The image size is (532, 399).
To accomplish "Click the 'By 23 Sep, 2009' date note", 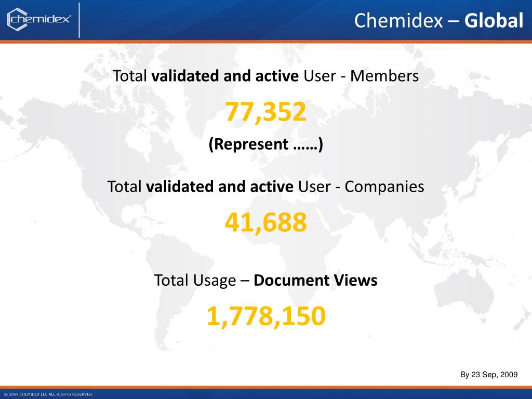I will 488,375.
